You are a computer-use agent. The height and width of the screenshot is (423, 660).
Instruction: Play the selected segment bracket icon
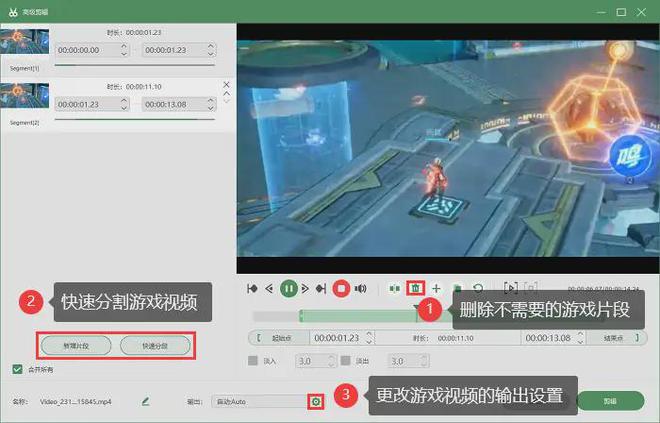(x=511, y=288)
